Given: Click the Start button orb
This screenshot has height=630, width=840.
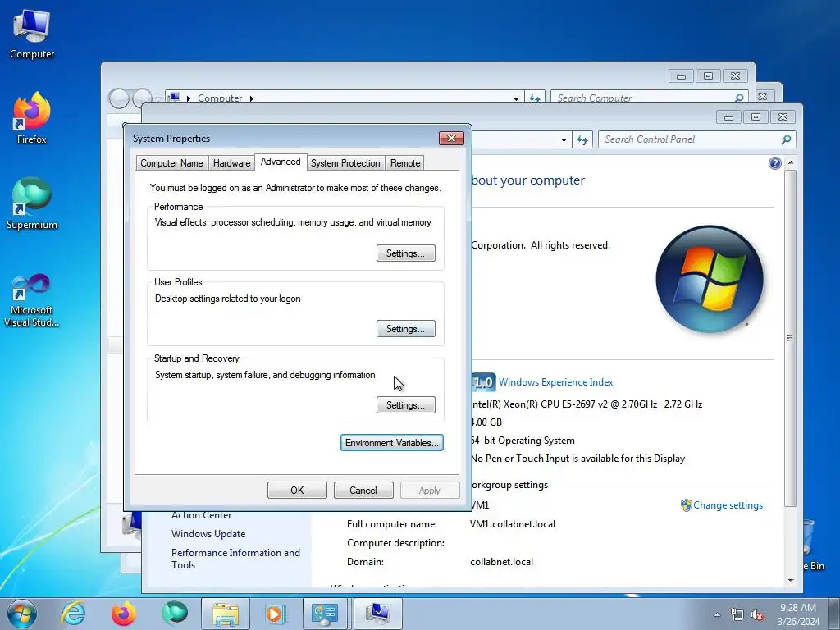Looking at the screenshot, I should point(22,614).
